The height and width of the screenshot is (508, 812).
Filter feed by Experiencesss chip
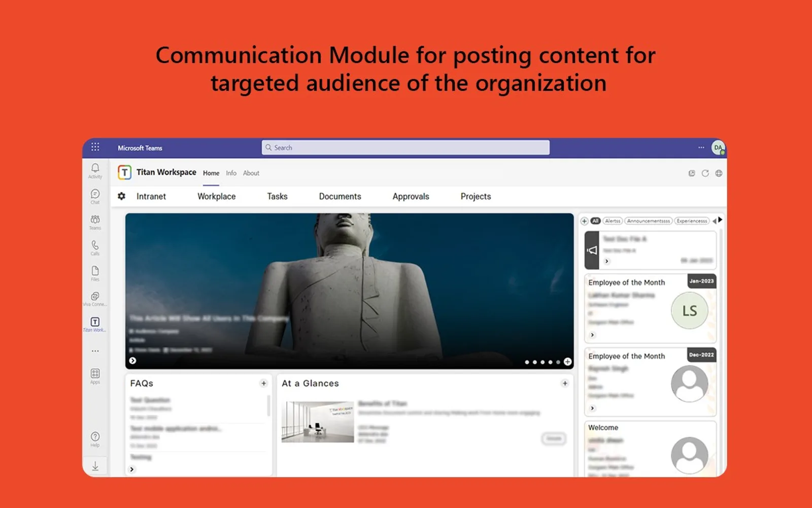(692, 221)
